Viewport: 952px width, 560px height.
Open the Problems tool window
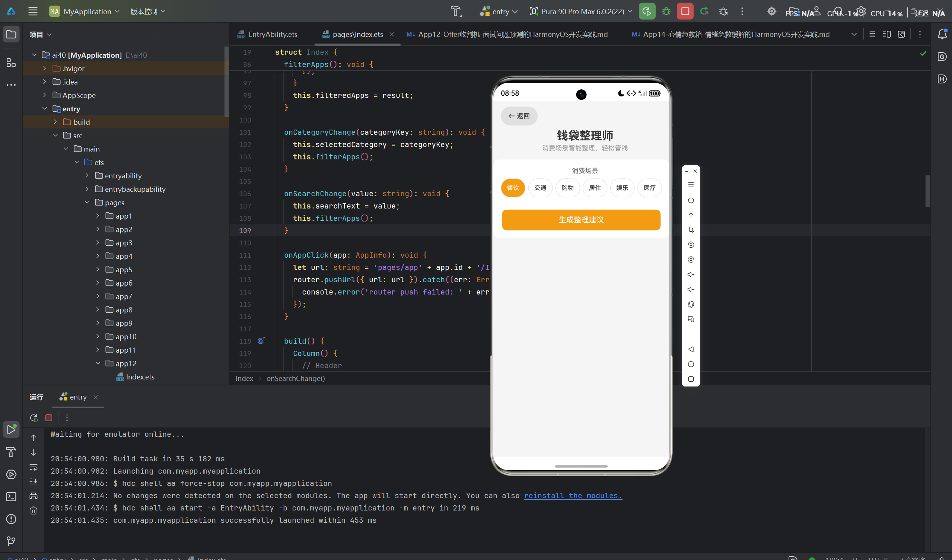tap(11, 519)
